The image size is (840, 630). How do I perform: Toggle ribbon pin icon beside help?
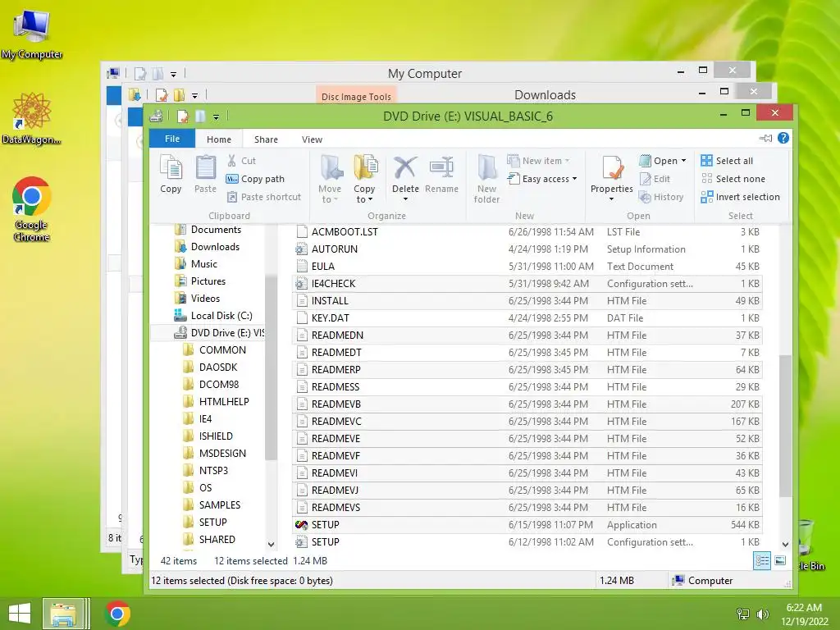point(765,138)
